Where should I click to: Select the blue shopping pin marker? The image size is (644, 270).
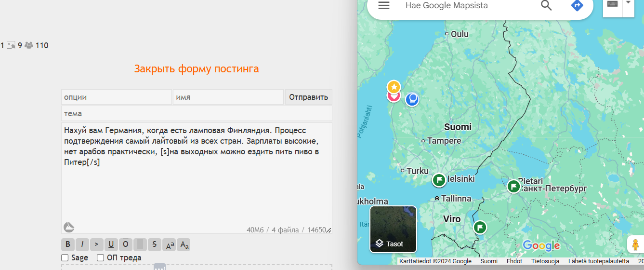click(412, 99)
